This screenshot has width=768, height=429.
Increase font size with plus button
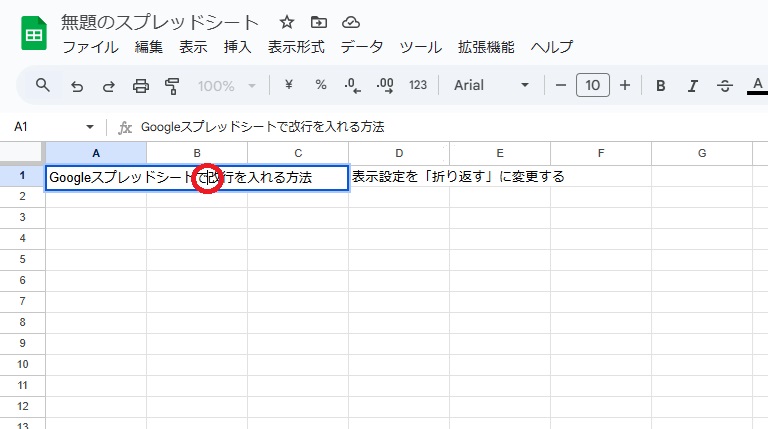624,85
